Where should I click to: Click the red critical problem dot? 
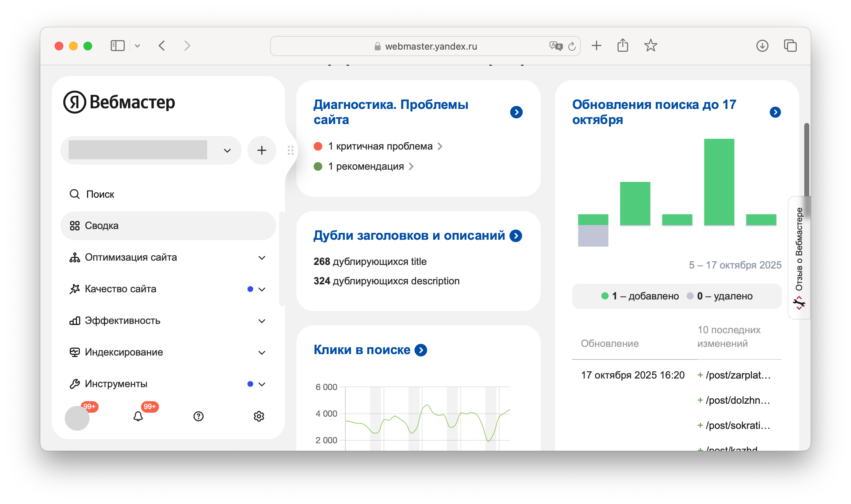coord(318,146)
